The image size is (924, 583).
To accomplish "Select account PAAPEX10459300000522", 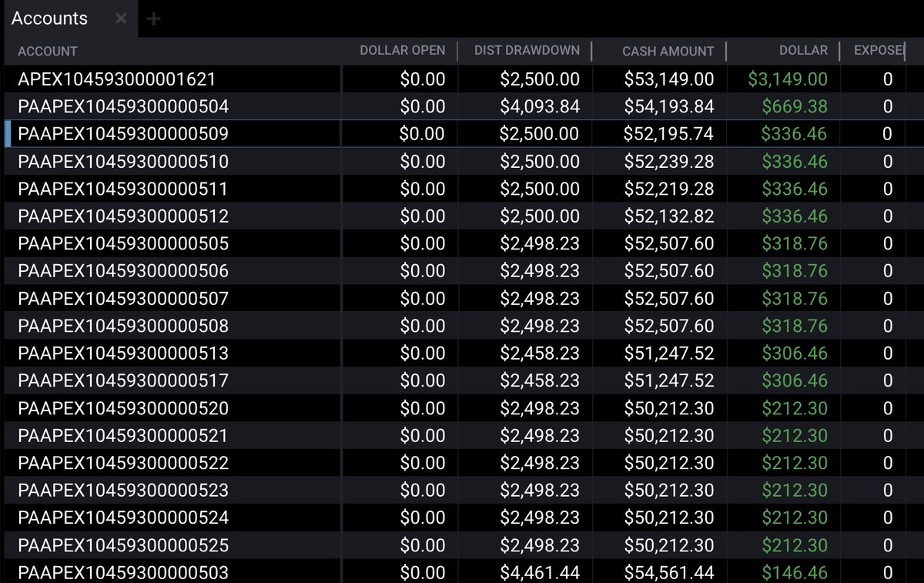I will point(123,464).
